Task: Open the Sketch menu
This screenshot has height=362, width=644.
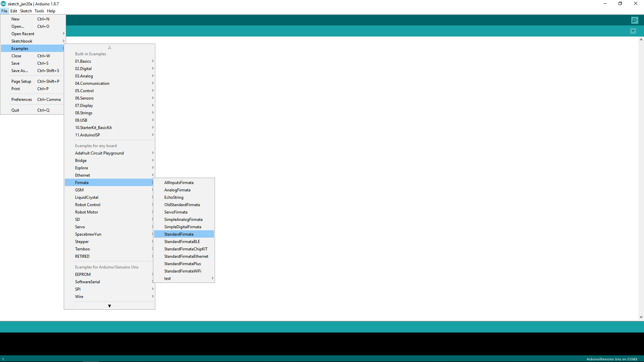Action: click(26, 11)
